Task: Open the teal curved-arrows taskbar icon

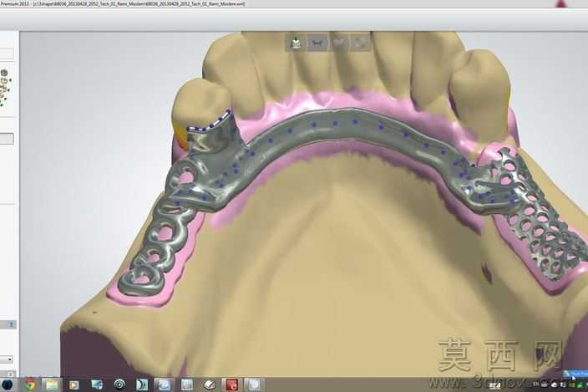Action: click(x=142, y=384)
